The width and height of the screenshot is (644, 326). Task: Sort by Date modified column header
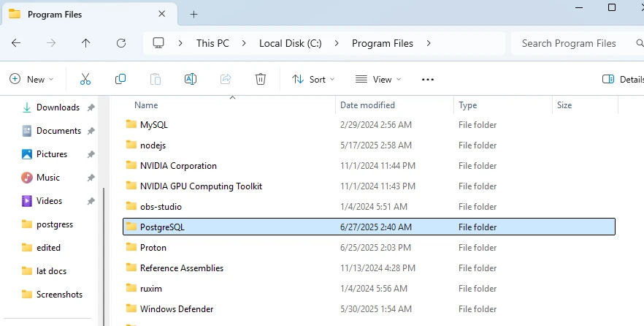click(x=367, y=105)
